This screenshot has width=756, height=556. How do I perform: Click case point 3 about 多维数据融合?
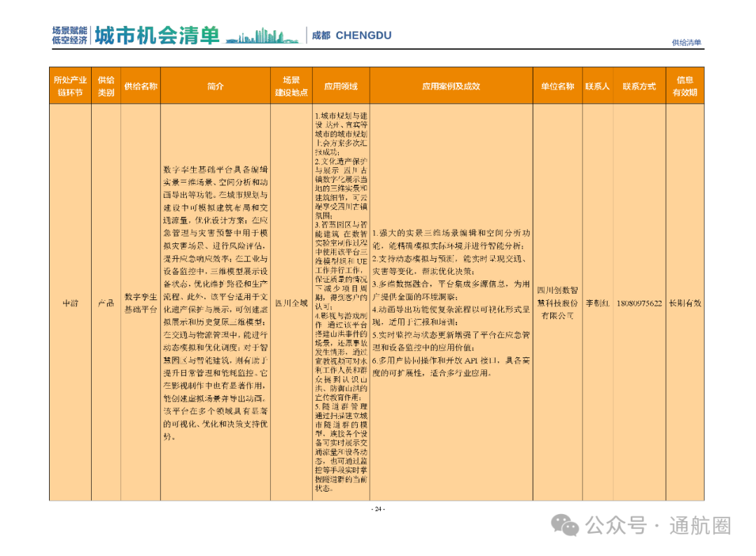click(x=451, y=290)
